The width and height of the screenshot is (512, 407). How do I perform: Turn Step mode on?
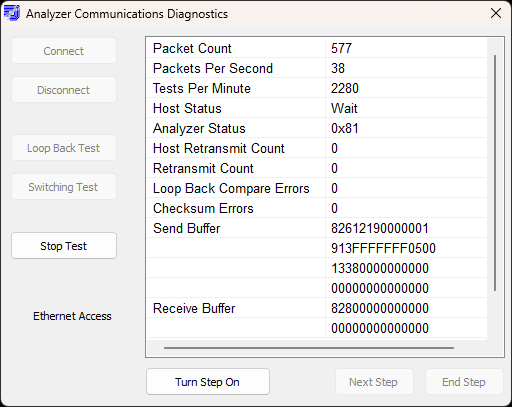pos(208,382)
